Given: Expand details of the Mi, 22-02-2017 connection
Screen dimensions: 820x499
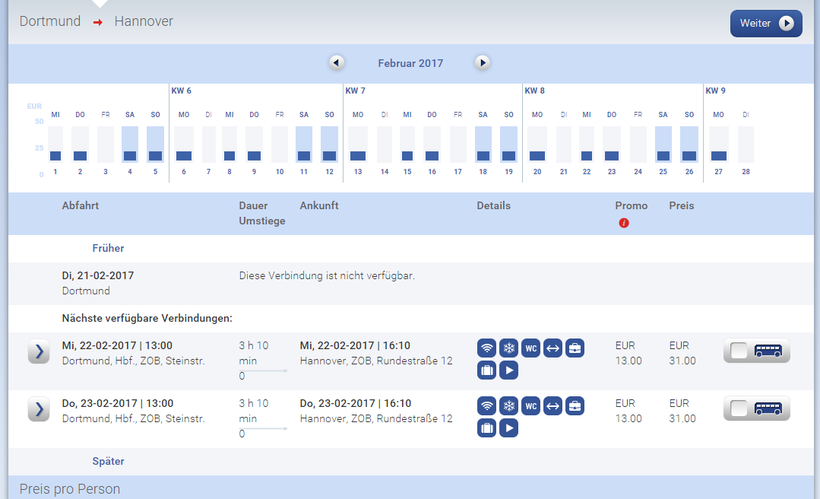Looking at the screenshot, I should point(38,352).
